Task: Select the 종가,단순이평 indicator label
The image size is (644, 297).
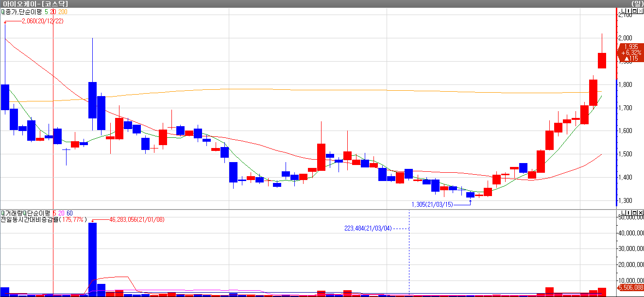Action: pos(23,11)
